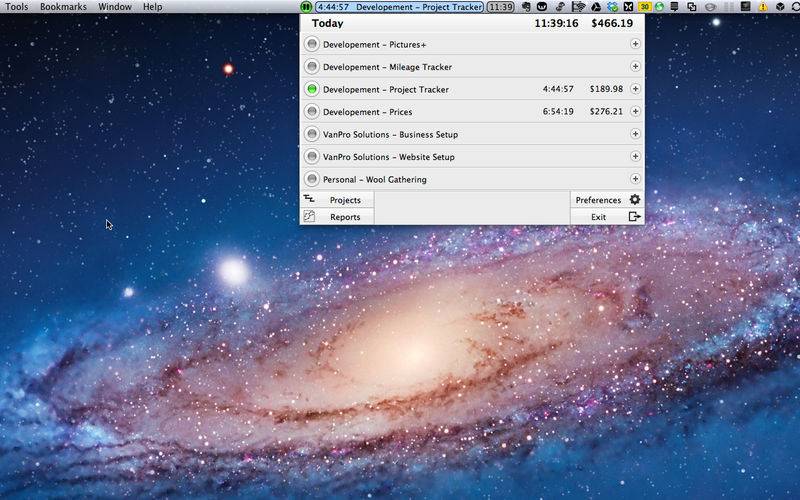Open the Tools menu
Image resolution: width=800 pixels, height=500 pixels.
pos(16,7)
